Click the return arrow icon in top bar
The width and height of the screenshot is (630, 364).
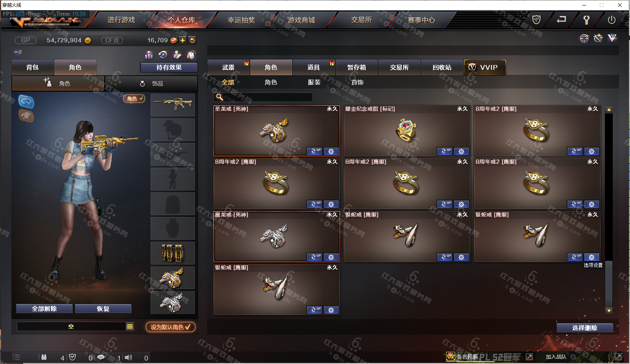[561, 20]
